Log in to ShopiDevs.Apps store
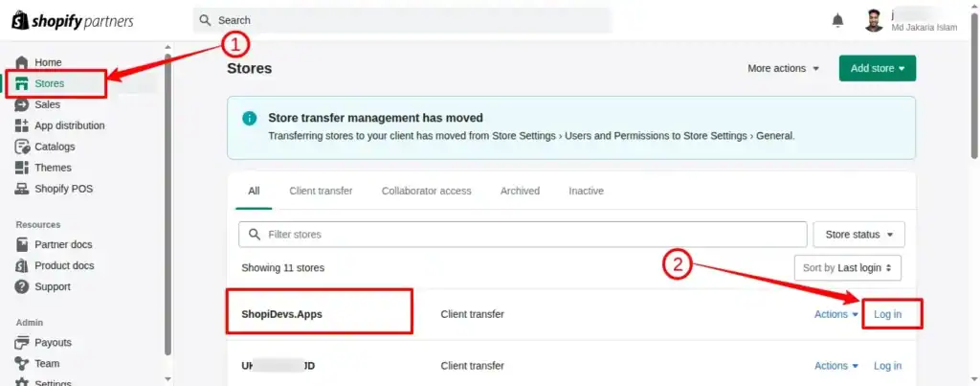The width and height of the screenshot is (980, 386). (x=887, y=314)
